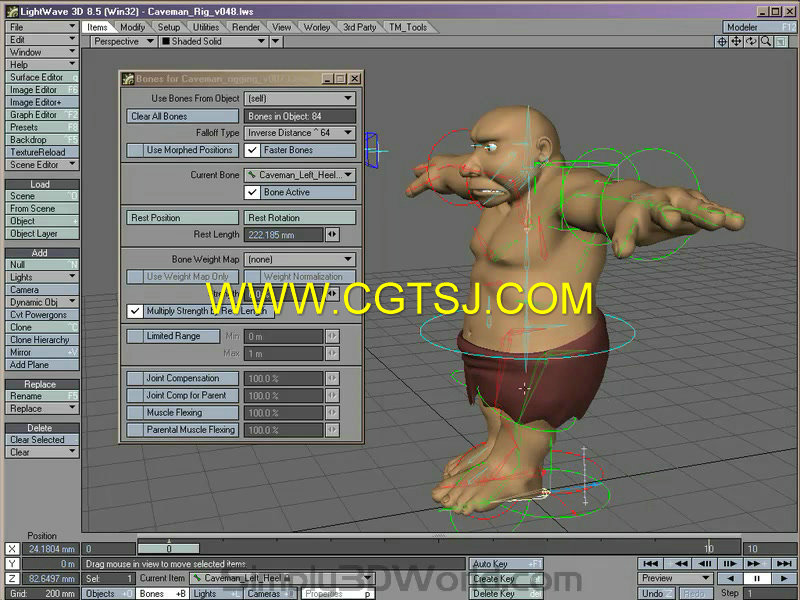Open Current Bone selector dropdown
The width and height of the screenshot is (800, 600).
pos(300,175)
